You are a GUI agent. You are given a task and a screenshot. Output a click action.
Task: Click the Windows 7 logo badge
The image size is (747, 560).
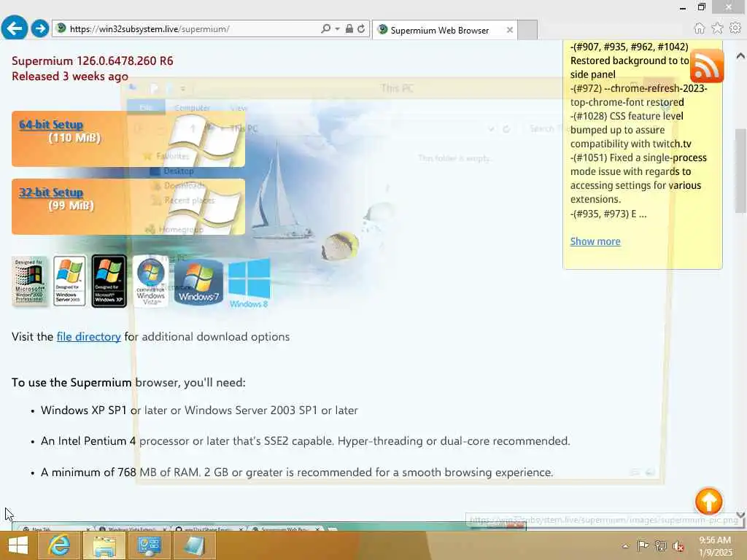coord(198,282)
